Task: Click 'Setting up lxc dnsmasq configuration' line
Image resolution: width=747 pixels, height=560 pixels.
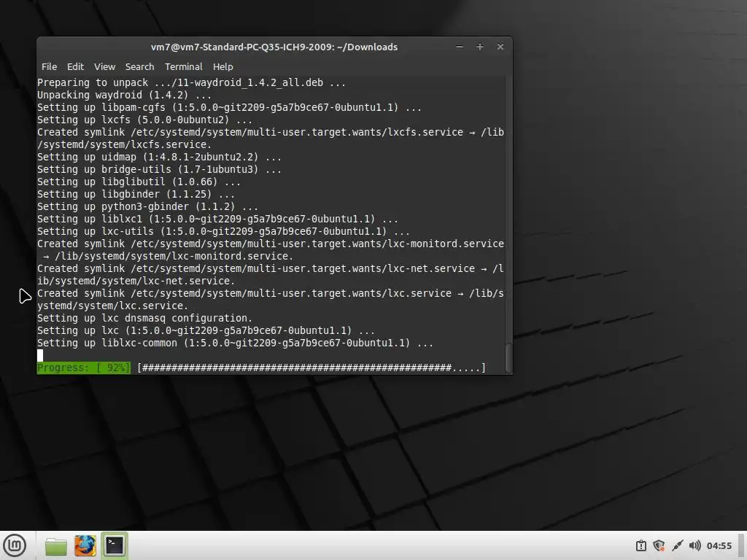Action: [x=145, y=318]
